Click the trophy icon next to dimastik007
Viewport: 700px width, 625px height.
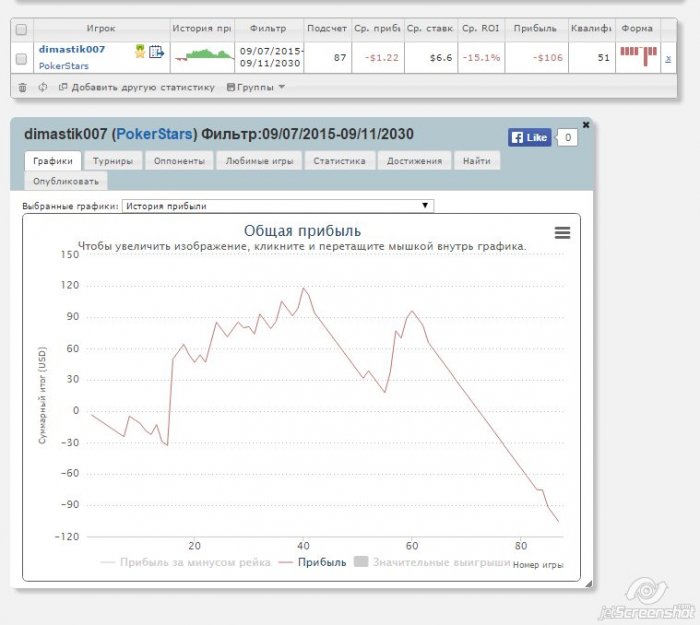140,51
